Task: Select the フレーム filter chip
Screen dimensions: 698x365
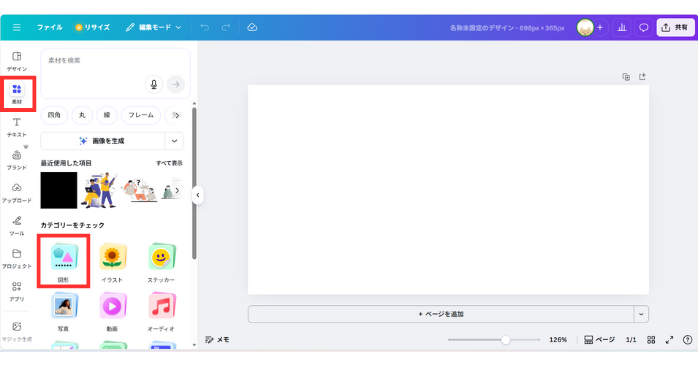Action: point(141,115)
